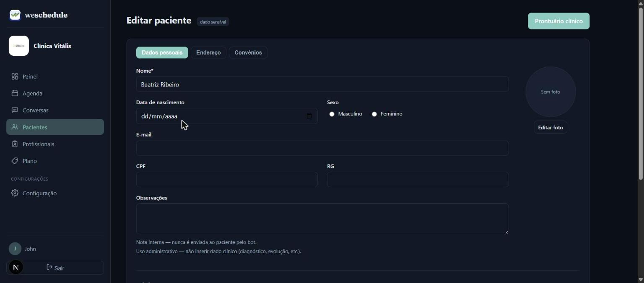The height and width of the screenshot is (283, 644).
Task: Focus the RG input field
Action: pyautogui.click(x=418, y=179)
